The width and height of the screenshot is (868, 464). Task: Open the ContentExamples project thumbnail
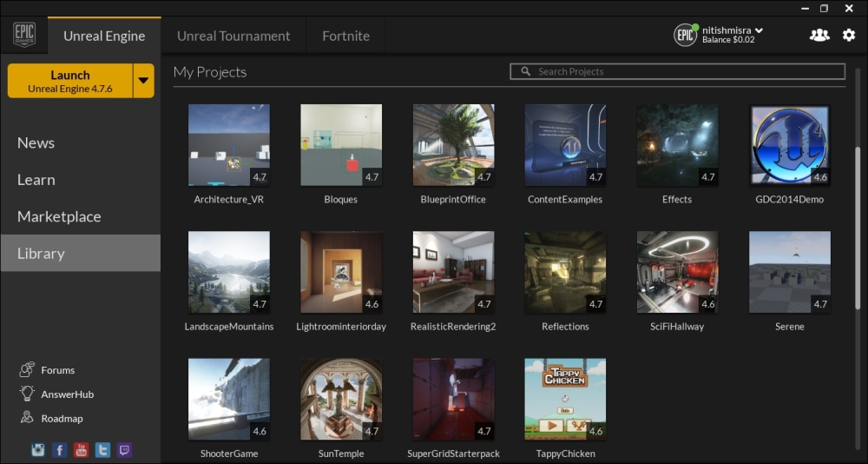click(x=565, y=145)
